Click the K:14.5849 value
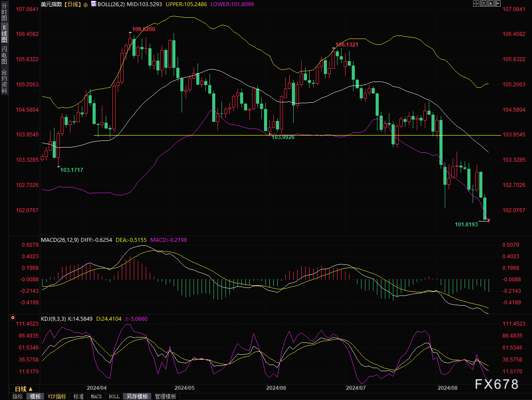This screenshot has height=400, width=532. (x=80, y=318)
